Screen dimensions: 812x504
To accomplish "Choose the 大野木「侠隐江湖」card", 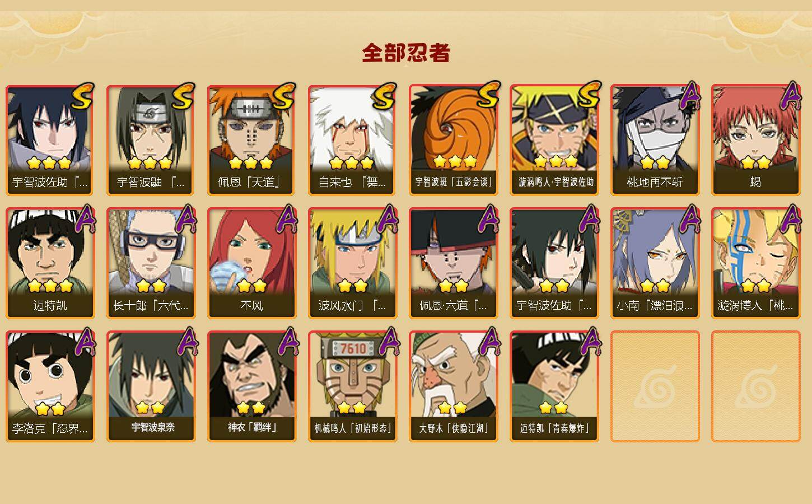I will [453, 386].
